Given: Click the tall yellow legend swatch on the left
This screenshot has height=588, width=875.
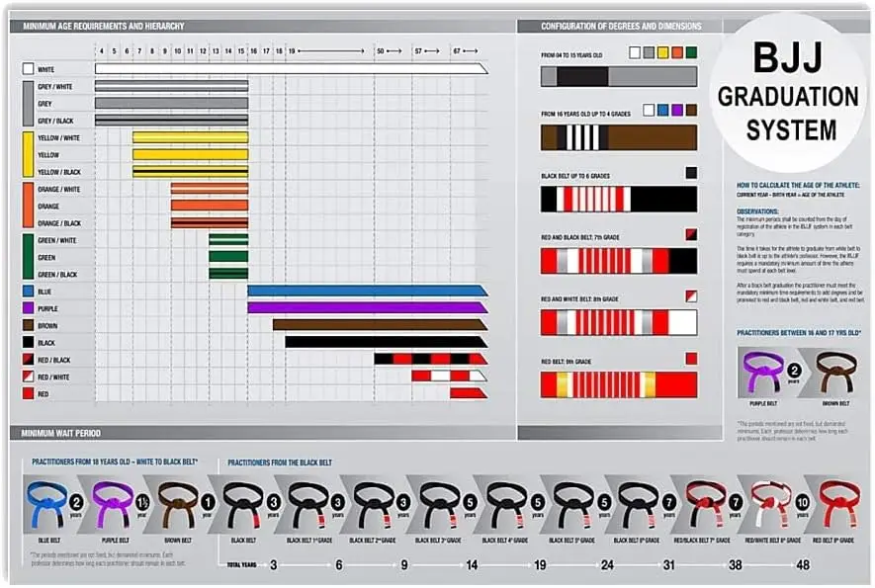Looking at the screenshot, I should pyautogui.click(x=28, y=154).
